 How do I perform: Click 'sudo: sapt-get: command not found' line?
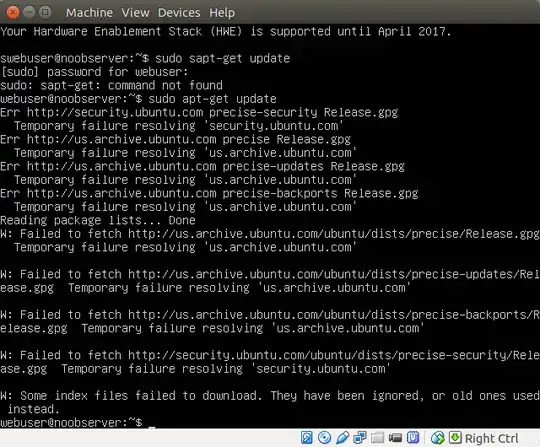111,85
